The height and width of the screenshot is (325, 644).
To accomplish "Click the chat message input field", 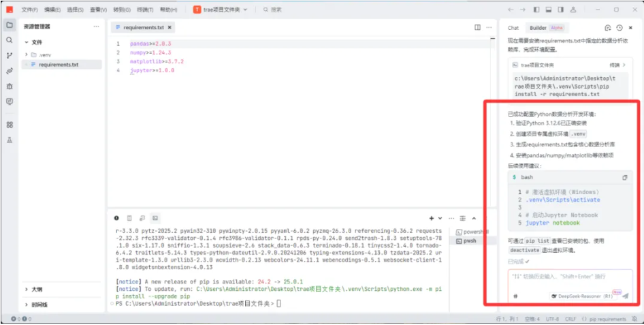I will tap(569, 277).
